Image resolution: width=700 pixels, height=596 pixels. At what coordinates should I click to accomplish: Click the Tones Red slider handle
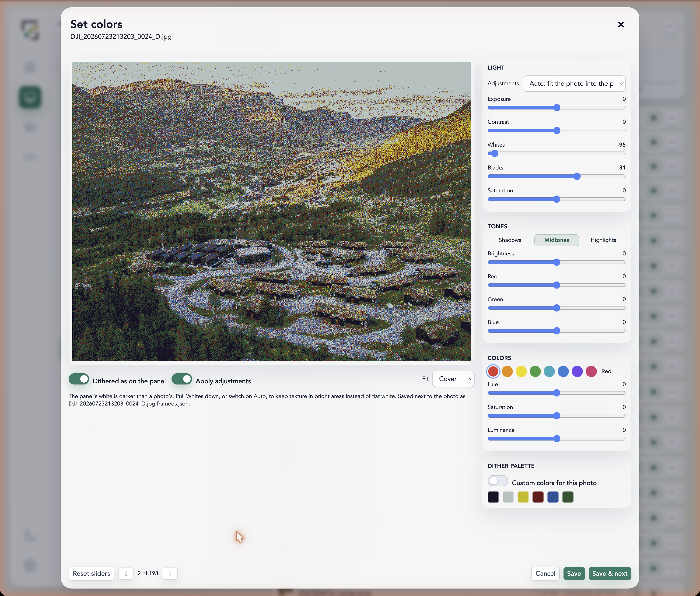pos(557,285)
